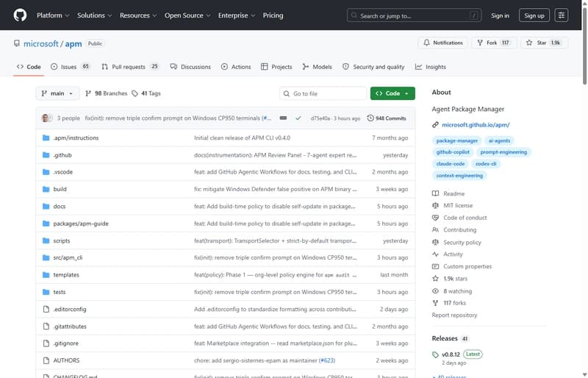
Task: Click the Activity pulse icon
Action: click(435, 254)
